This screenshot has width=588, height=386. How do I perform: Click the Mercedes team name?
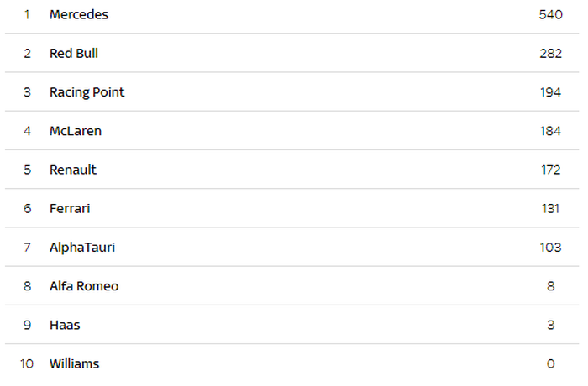point(79,15)
